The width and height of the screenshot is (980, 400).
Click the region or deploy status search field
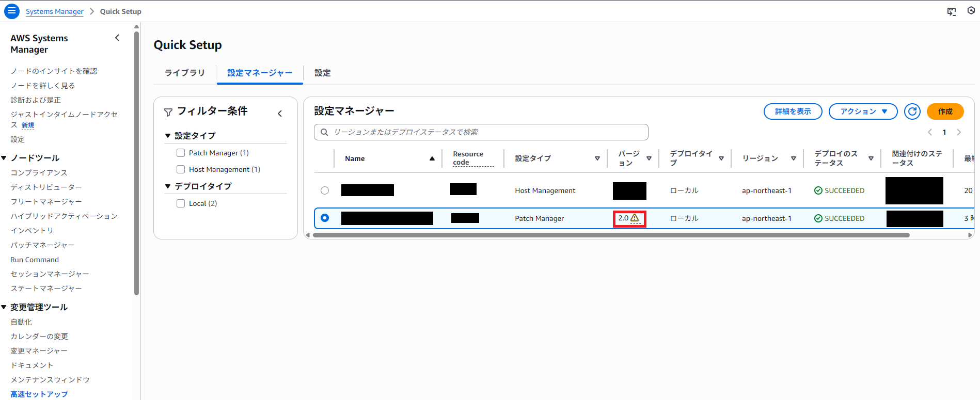[x=481, y=132]
